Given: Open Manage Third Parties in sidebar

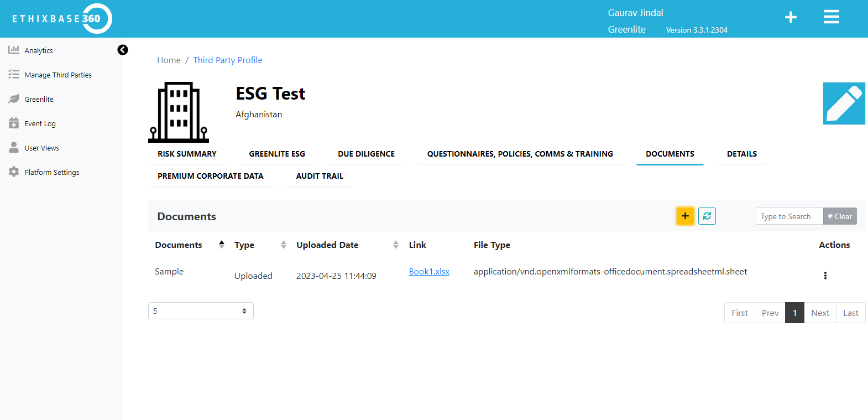Looking at the screenshot, I should pyautogui.click(x=58, y=75).
